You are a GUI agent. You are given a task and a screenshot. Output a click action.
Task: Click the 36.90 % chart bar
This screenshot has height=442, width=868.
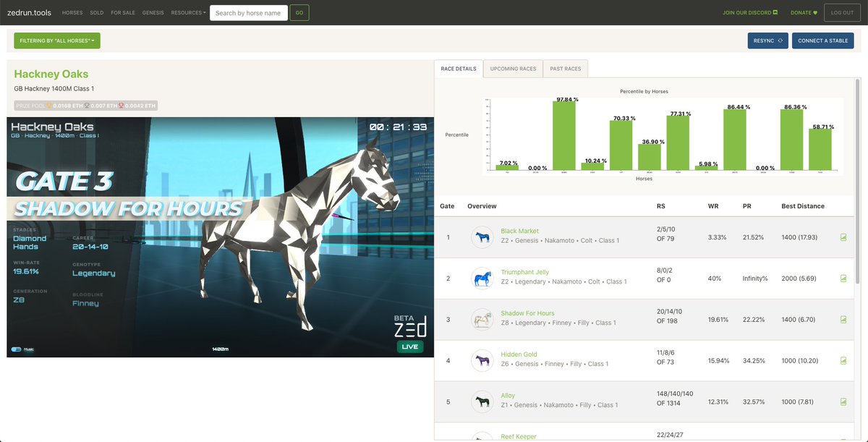[650, 158]
